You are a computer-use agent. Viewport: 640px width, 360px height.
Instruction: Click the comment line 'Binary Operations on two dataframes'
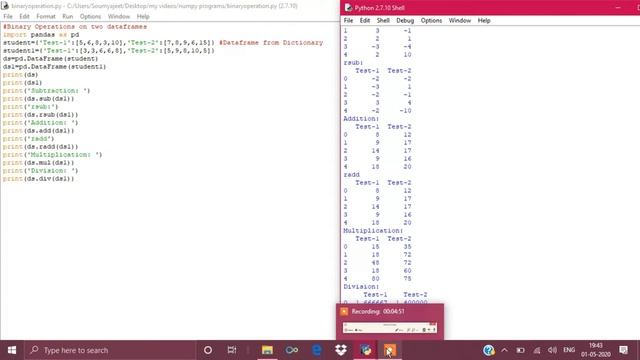(x=75, y=27)
